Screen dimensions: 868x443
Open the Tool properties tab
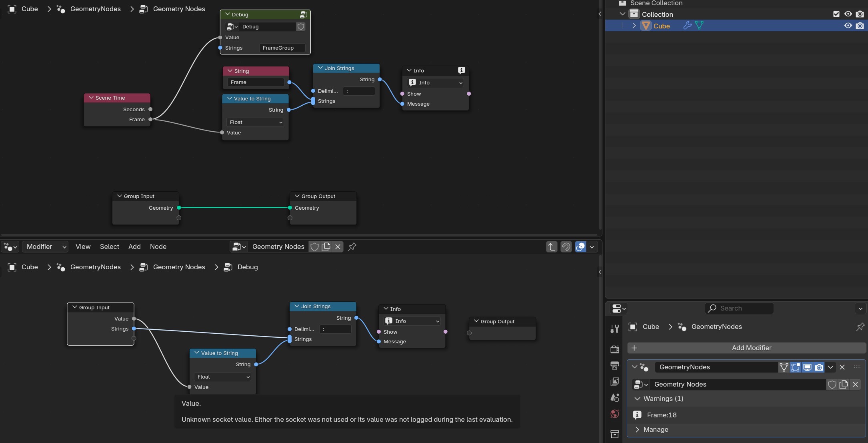coord(615,329)
